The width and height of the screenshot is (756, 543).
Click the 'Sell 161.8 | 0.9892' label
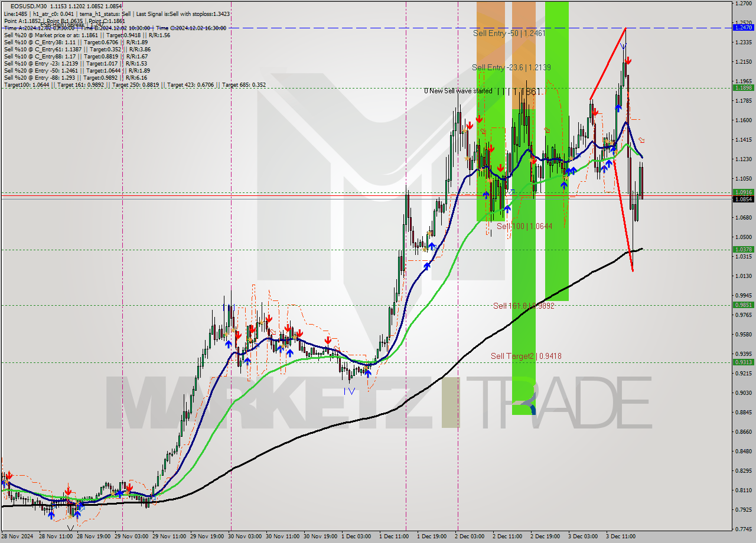point(523,306)
